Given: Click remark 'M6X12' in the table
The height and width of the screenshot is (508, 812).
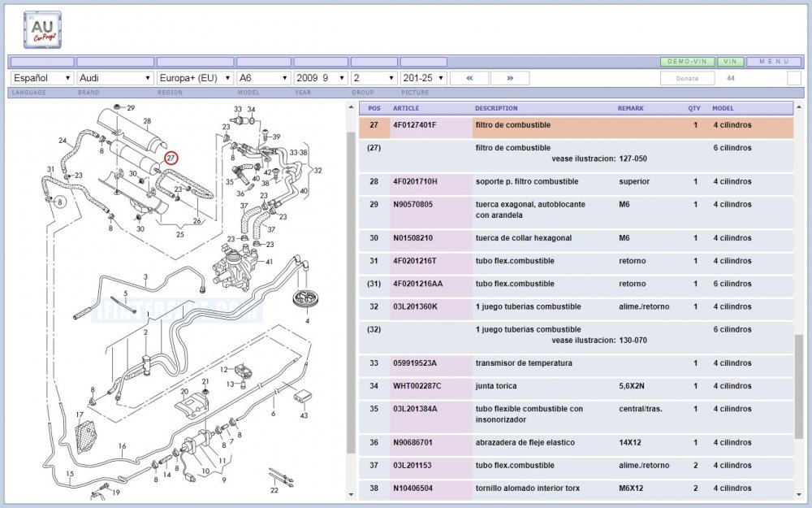Looking at the screenshot, I should tap(631, 488).
